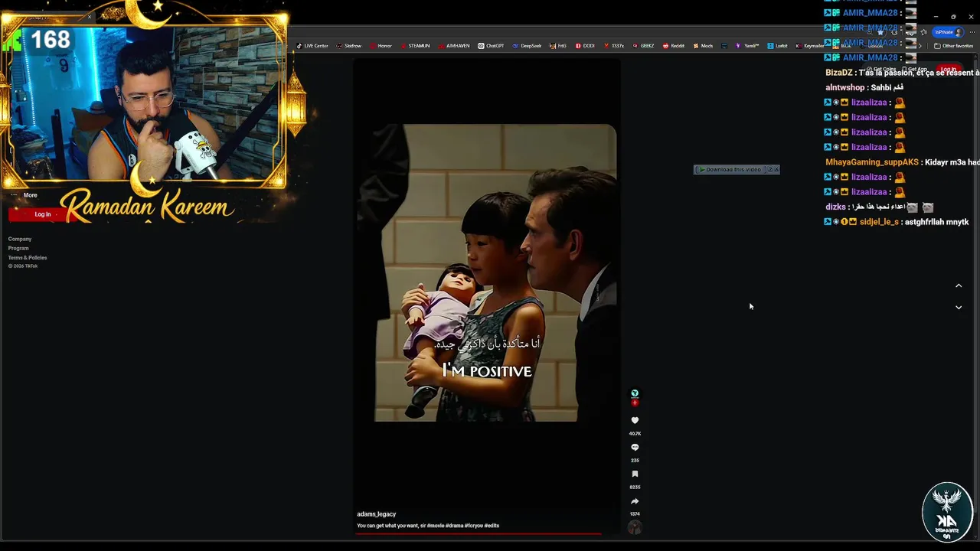This screenshot has height=551, width=980.
Task: Follow creator with the red plus badge
Action: pyautogui.click(x=635, y=403)
